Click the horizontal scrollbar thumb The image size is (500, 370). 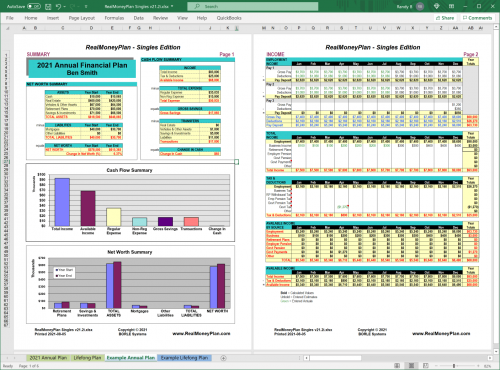[x=335, y=358]
